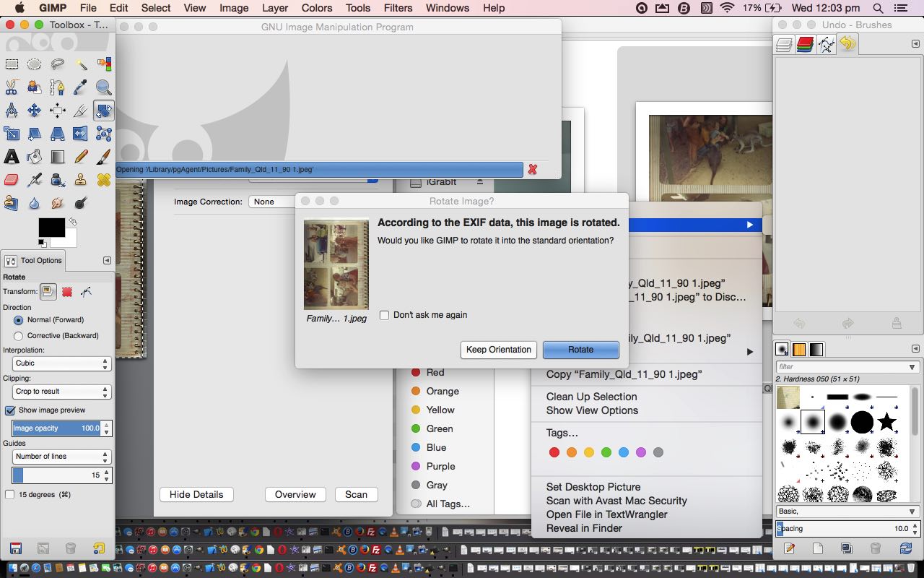Switch to the Channels tab
The width and height of the screenshot is (924, 578).
click(806, 45)
